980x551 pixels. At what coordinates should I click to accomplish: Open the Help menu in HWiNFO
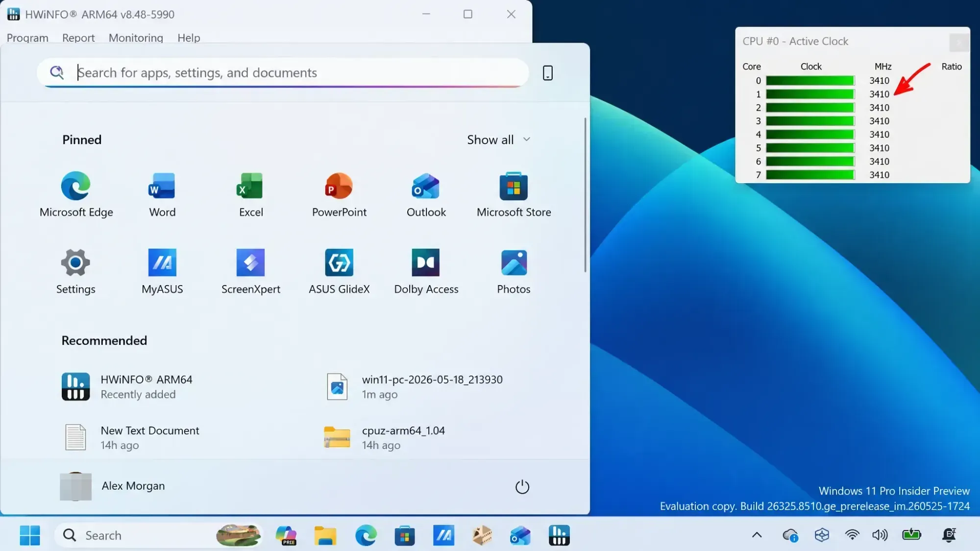point(189,38)
